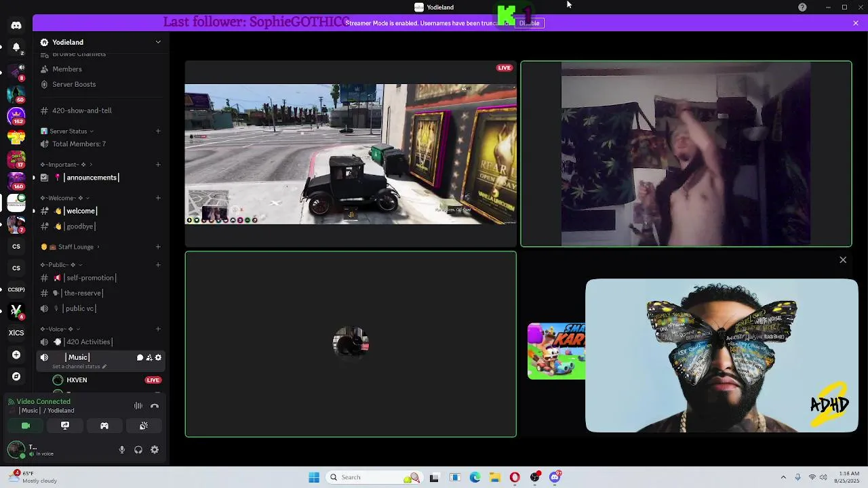The height and width of the screenshot is (488, 868).
Task: Start an Activity via the game controller button
Action: tap(104, 426)
